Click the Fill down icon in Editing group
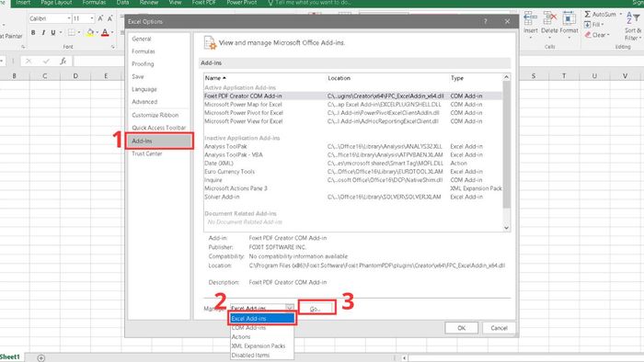This screenshot has height=362, width=644. [588, 25]
